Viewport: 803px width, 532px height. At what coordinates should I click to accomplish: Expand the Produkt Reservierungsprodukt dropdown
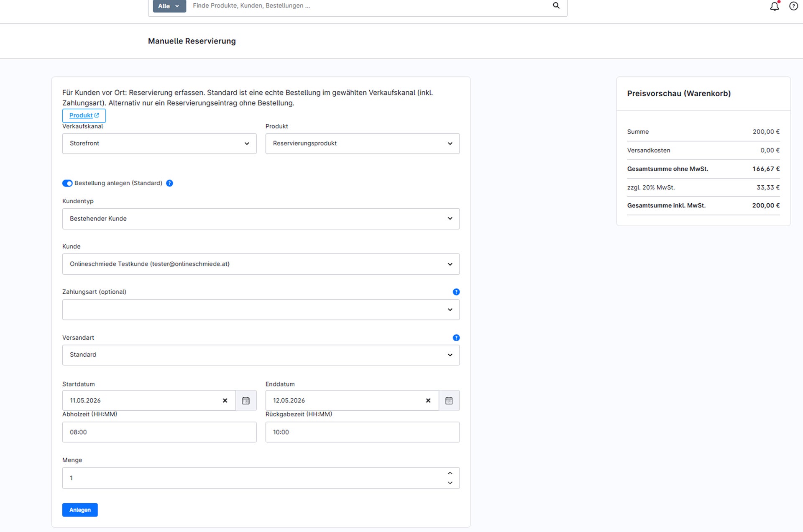pos(362,143)
